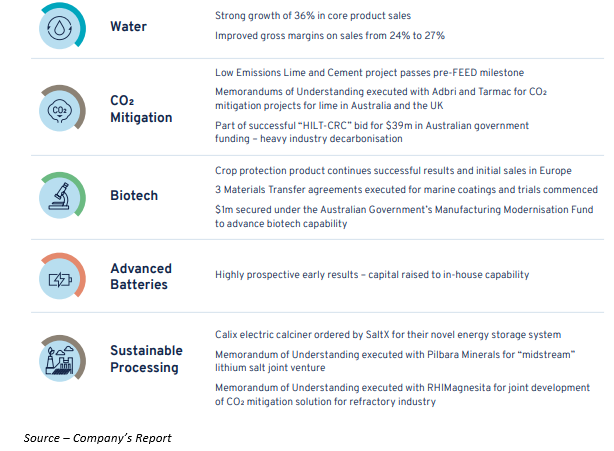
Task: Click the Low Emissions Lime and Cement line
Action: tap(369, 73)
